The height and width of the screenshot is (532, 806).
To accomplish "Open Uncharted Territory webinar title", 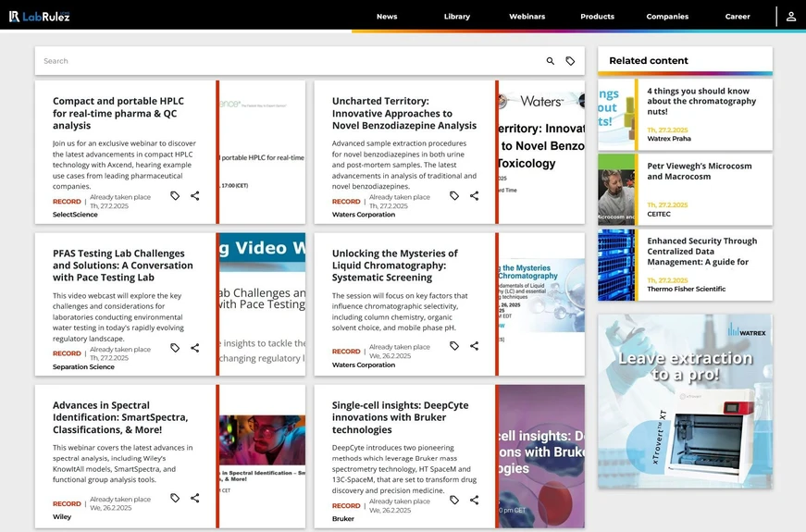I will (x=404, y=113).
